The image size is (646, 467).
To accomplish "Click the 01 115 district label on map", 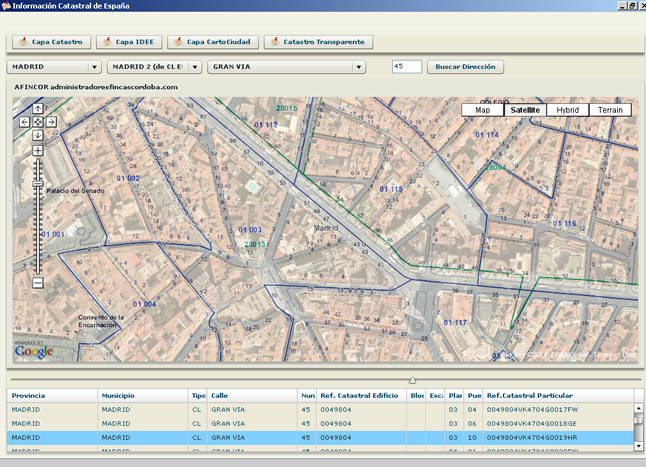I will pos(391,189).
